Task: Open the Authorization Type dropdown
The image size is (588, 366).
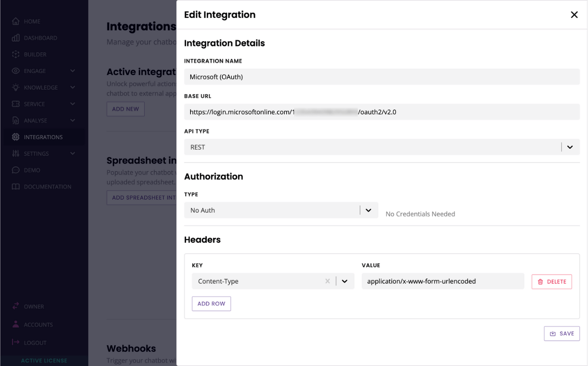Action: coord(368,210)
